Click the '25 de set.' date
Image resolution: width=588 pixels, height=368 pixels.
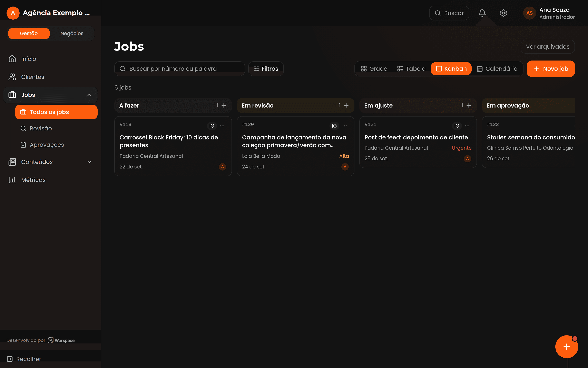(x=376, y=159)
